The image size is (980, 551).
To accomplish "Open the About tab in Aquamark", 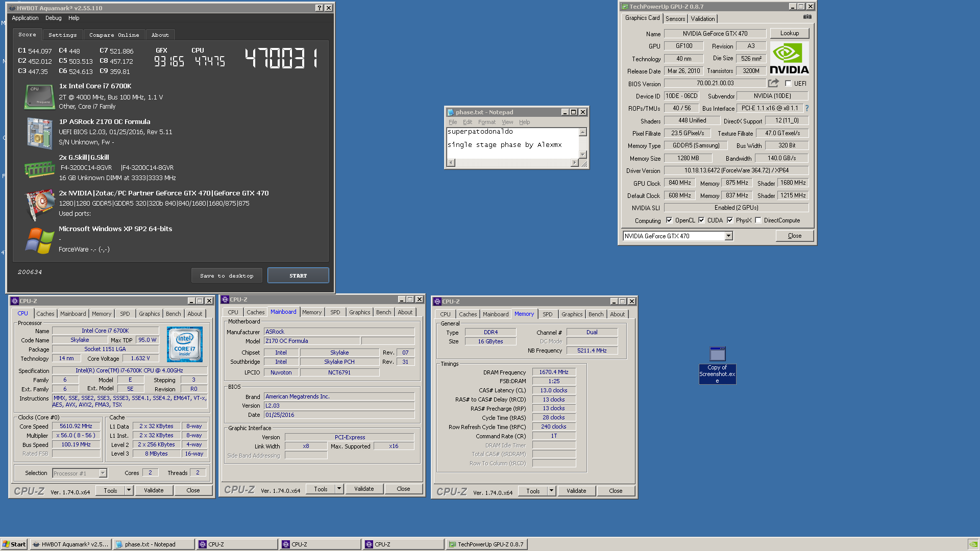I will click(160, 35).
